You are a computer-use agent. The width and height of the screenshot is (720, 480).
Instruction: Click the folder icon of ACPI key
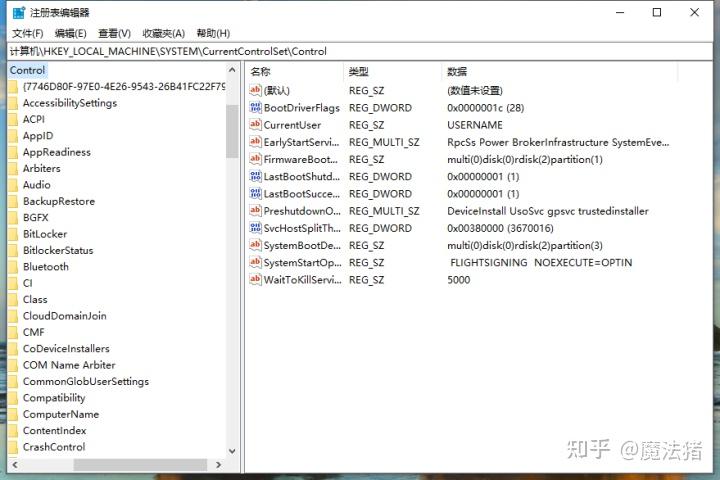pyautogui.click(x=13, y=119)
